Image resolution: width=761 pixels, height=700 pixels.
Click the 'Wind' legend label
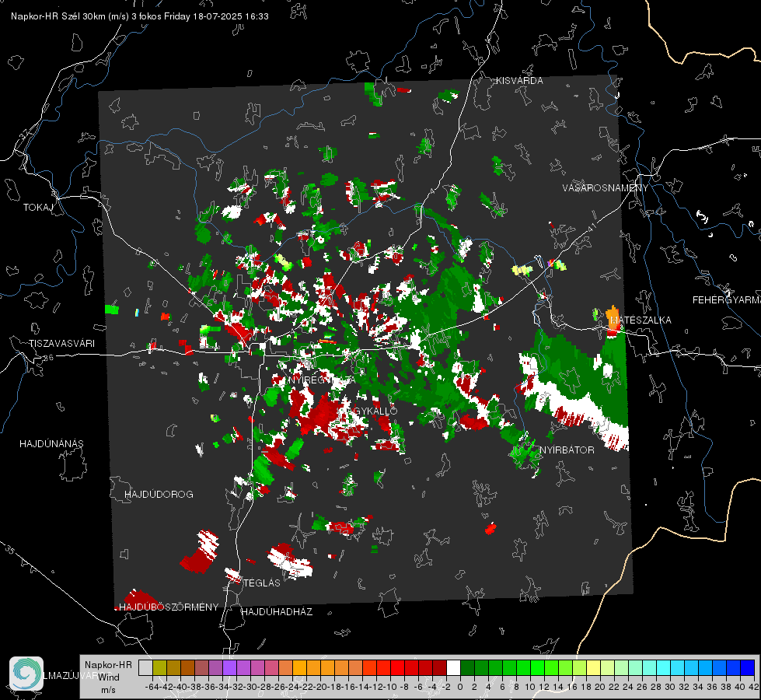click(109, 677)
